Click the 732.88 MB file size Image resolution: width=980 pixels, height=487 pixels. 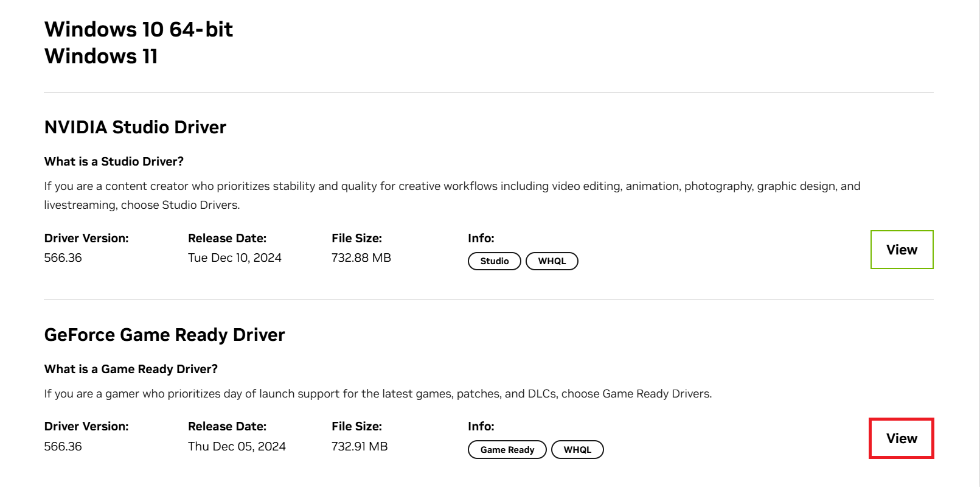click(x=361, y=258)
